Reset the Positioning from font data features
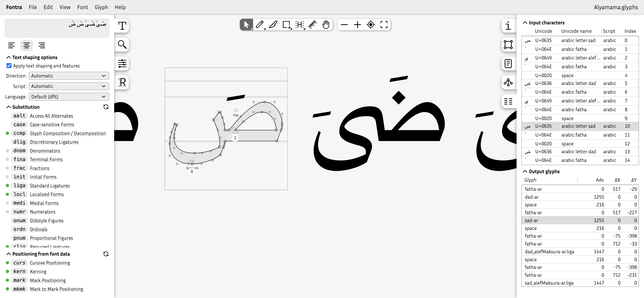Screen dimensions: 644x298 coord(106,254)
